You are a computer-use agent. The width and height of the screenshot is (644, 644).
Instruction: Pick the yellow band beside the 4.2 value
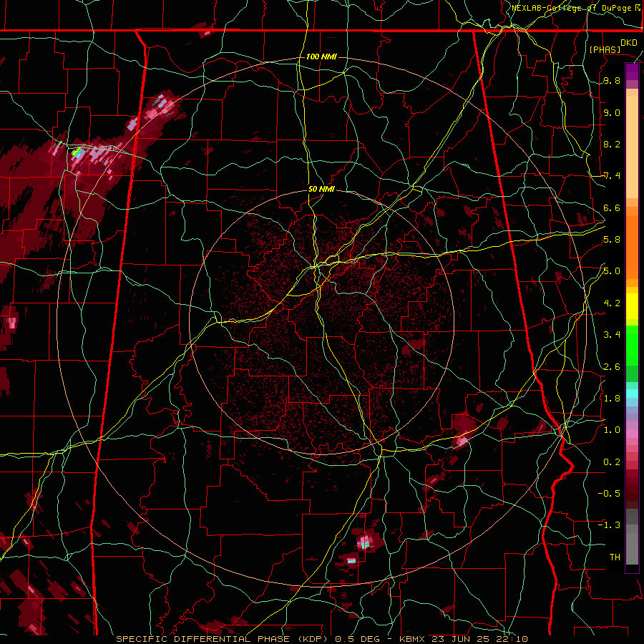(x=632, y=306)
